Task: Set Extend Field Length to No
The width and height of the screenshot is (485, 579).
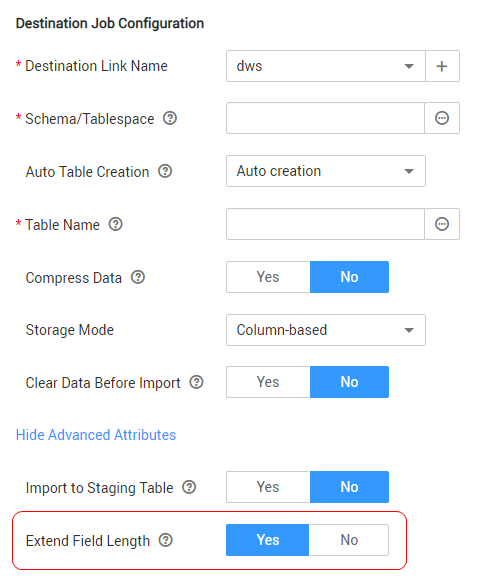Action: 349,540
